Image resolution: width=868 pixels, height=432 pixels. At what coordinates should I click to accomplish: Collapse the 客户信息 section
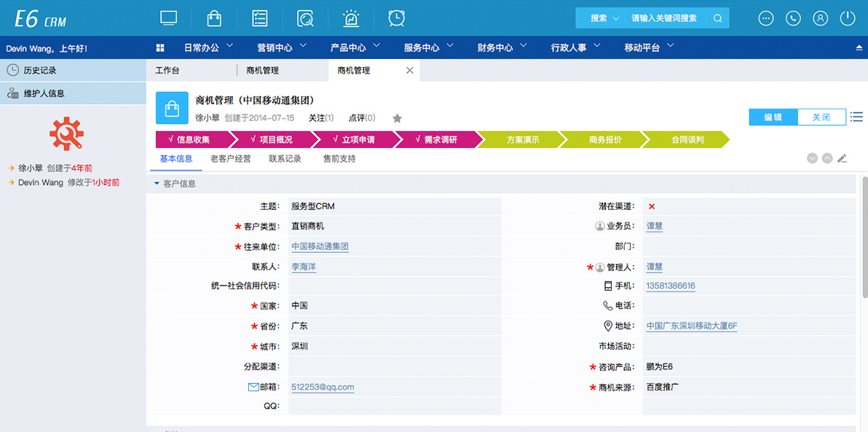pyautogui.click(x=155, y=184)
